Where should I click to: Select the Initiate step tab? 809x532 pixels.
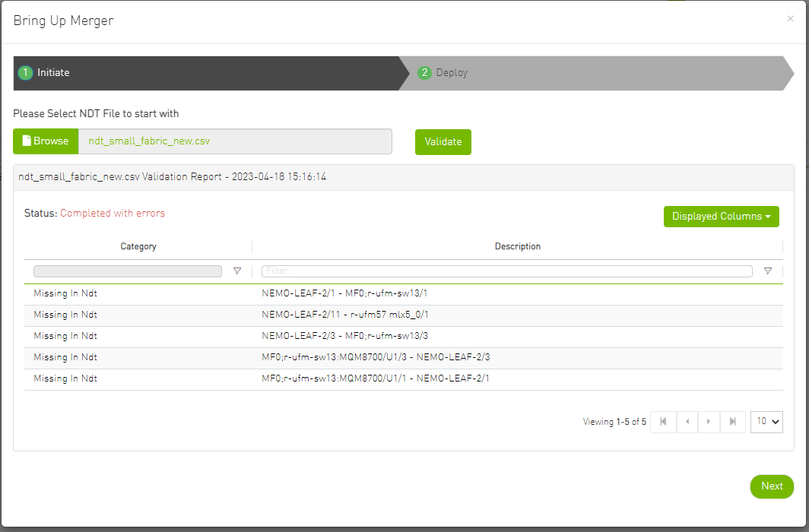tap(52, 73)
